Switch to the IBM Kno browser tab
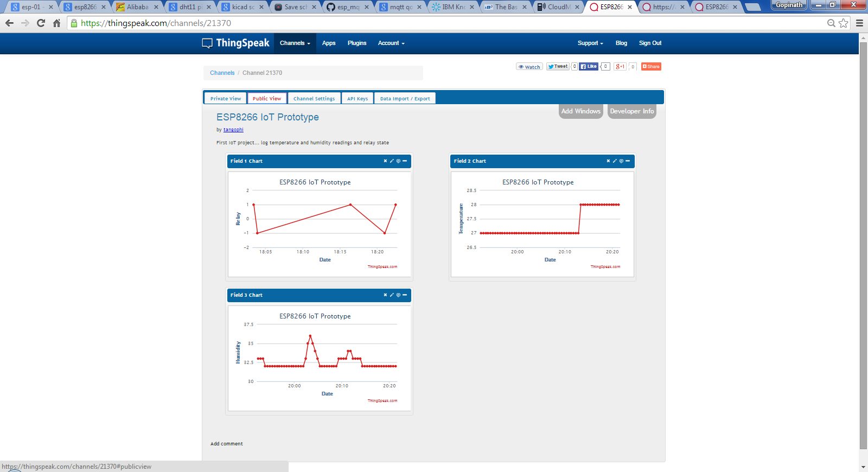 pos(452,7)
